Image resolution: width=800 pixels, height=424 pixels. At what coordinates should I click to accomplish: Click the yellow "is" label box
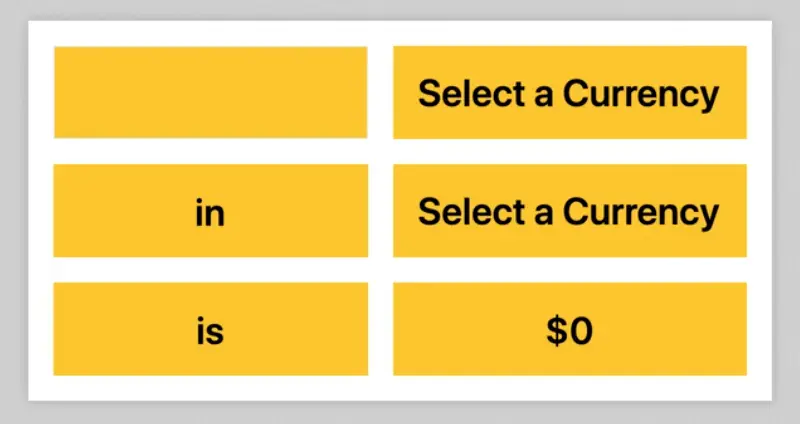tap(210, 330)
